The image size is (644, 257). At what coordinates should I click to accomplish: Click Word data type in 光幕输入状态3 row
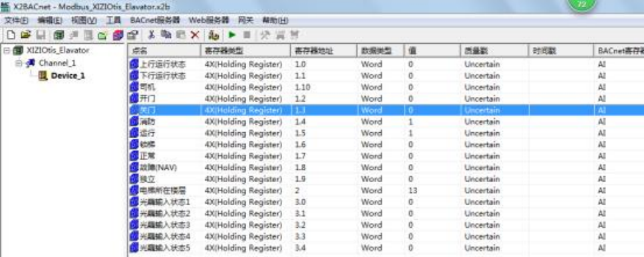[371, 225]
